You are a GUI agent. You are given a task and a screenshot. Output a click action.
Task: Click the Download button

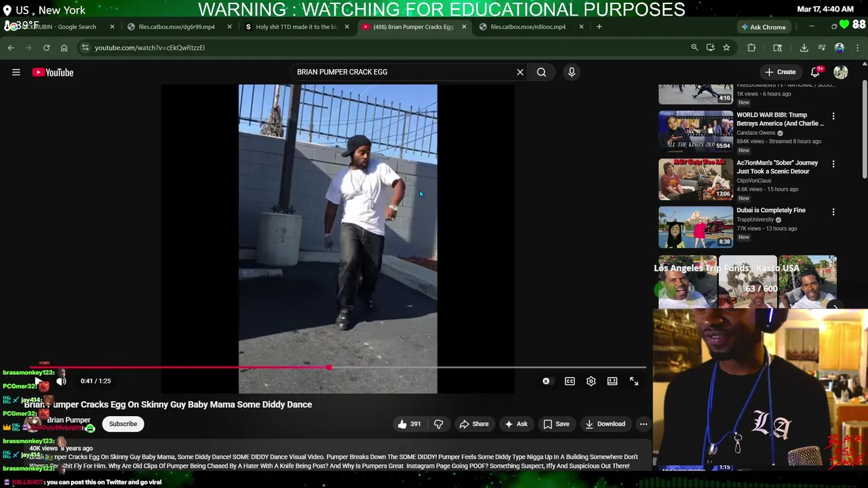pos(605,424)
